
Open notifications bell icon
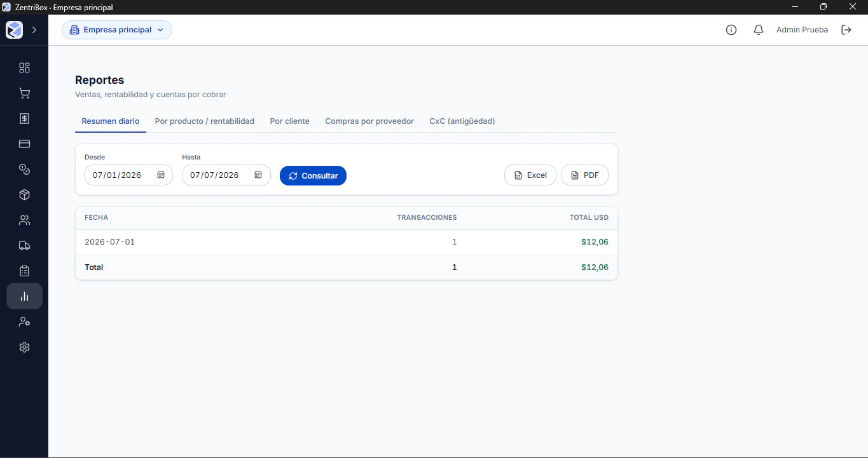(x=759, y=30)
